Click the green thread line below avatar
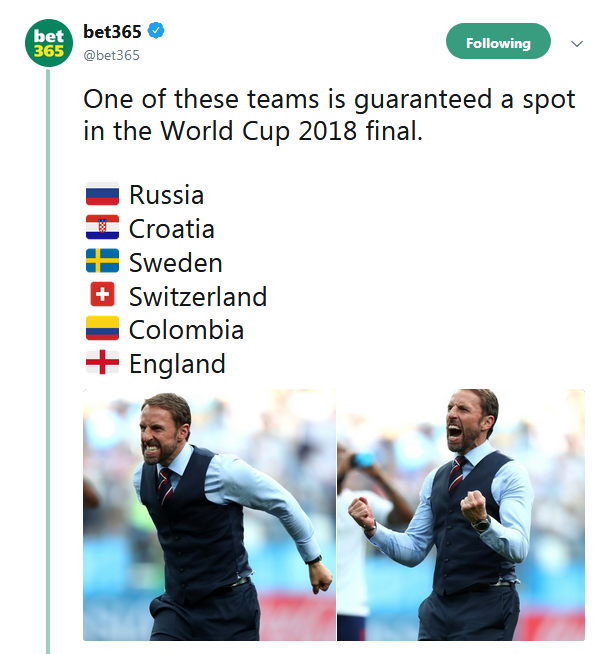 48,361
